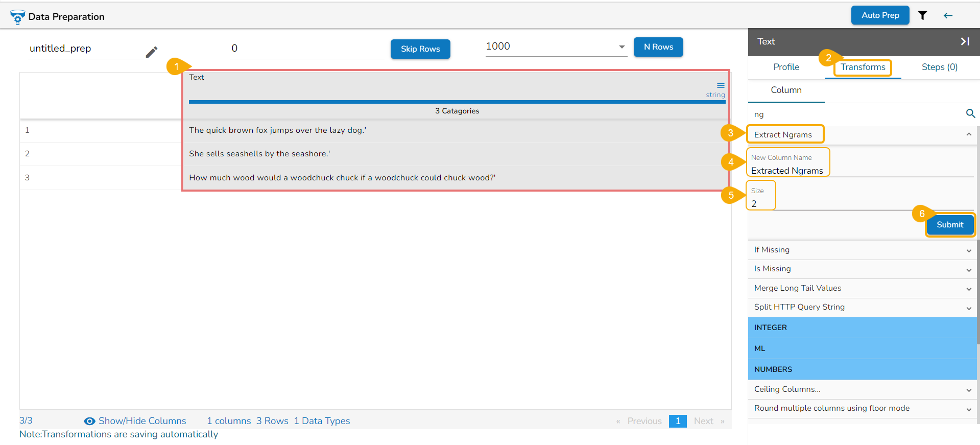Image resolution: width=980 pixels, height=445 pixels.
Task: Expand the Split HTTP Query String transform
Action: click(863, 307)
